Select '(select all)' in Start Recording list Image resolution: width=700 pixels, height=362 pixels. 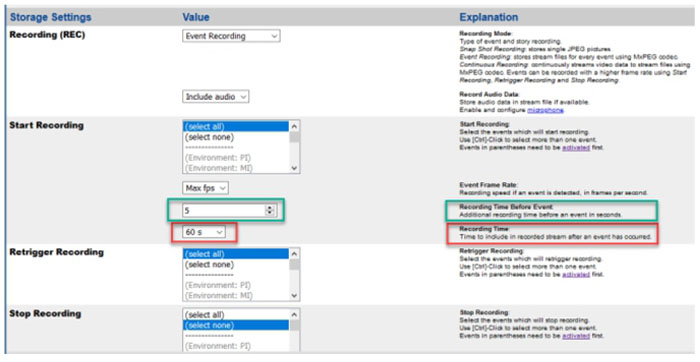(236, 127)
